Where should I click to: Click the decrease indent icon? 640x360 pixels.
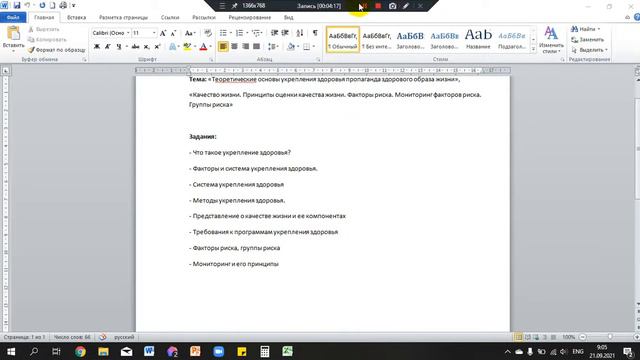pyautogui.click(x=274, y=33)
